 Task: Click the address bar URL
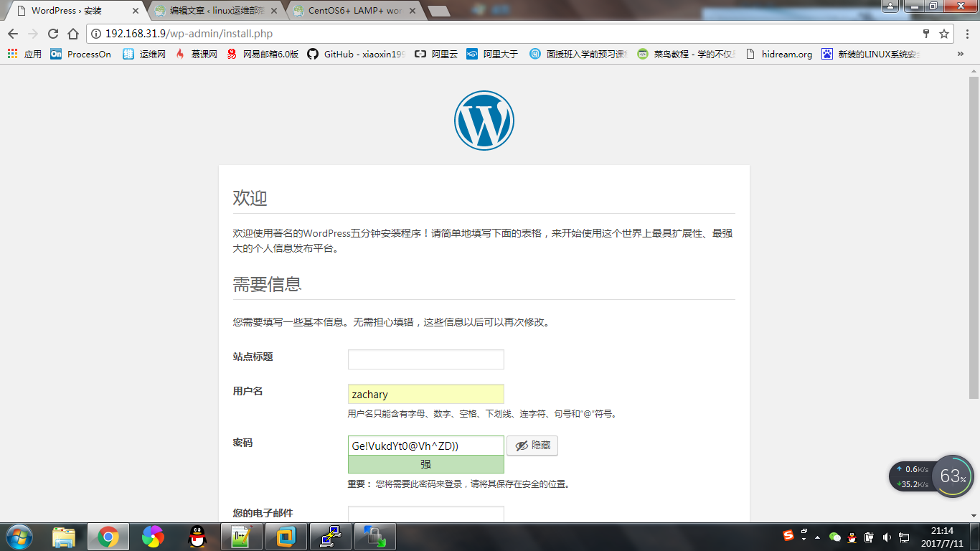pyautogui.click(x=189, y=34)
